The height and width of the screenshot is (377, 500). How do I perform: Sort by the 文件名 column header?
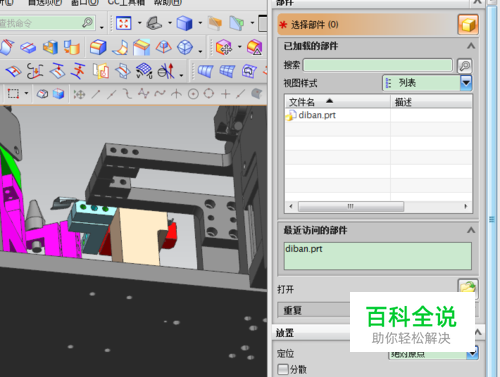point(337,101)
